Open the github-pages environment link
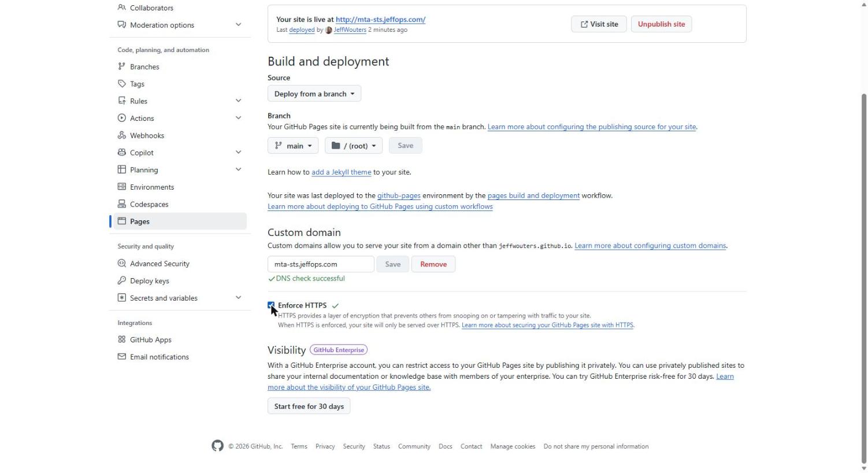Viewport: 868px width, 473px height. coord(399,195)
